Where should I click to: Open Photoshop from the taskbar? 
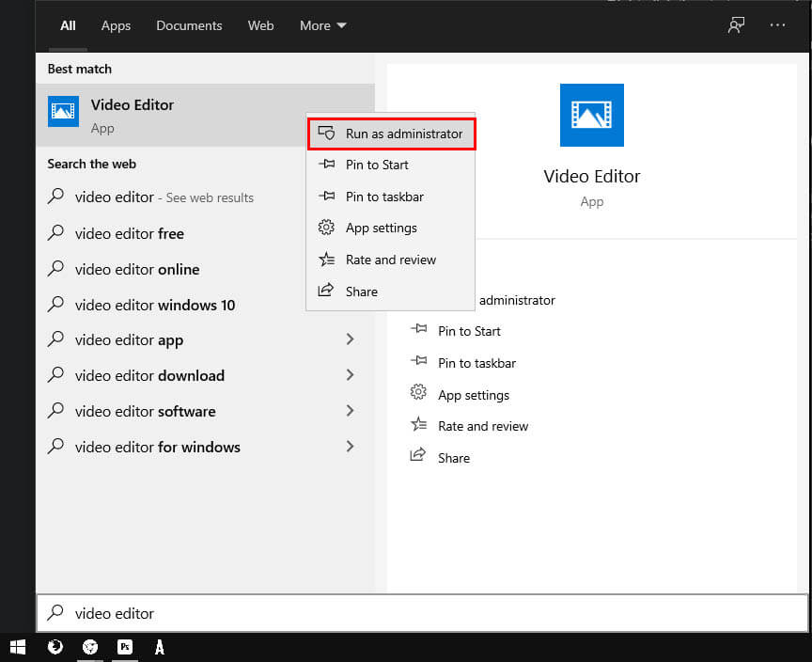point(125,647)
